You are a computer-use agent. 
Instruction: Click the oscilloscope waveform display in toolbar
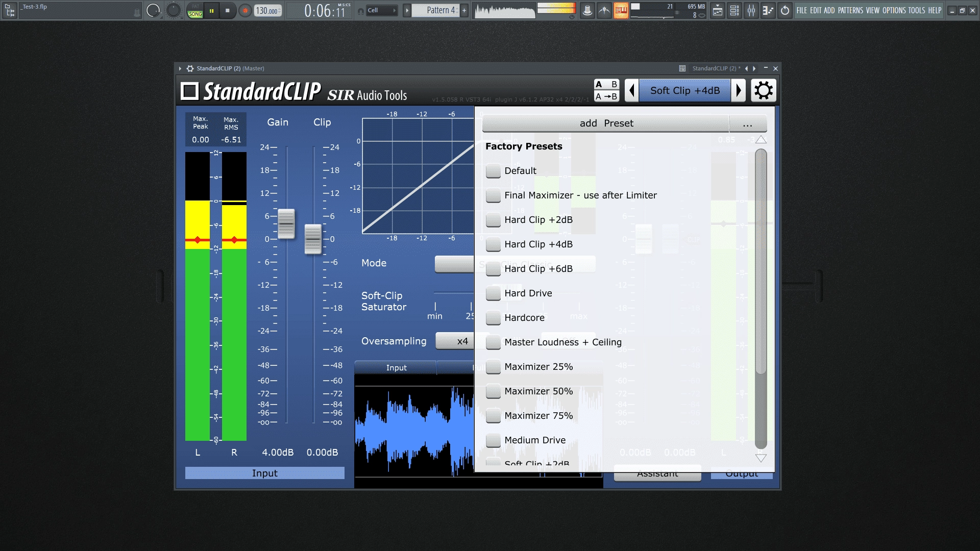(x=504, y=10)
